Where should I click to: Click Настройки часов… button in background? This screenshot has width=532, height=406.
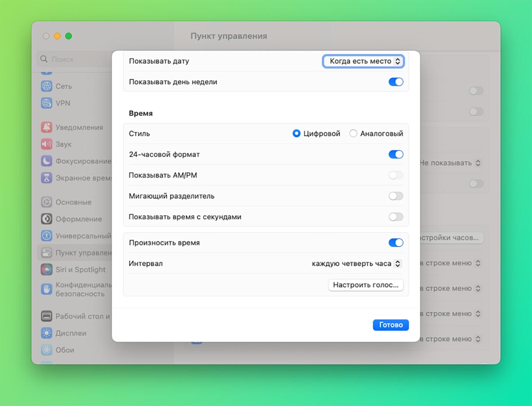[452, 237]
